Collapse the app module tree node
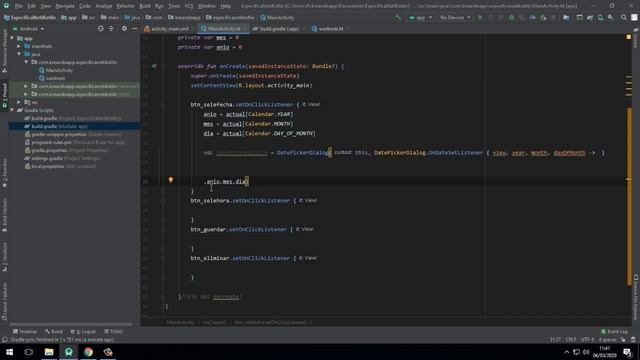Viewport: 640px width, 360px height. pos(12,38)
